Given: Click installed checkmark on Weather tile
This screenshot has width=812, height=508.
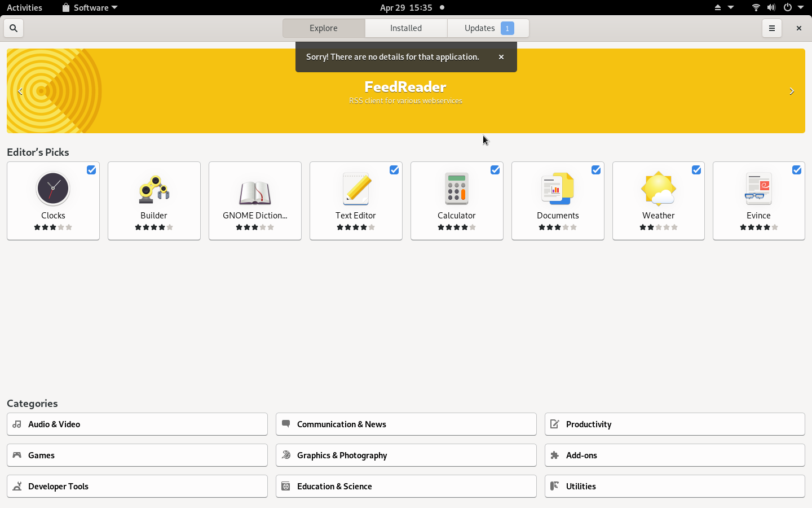Looking at the screenshot, I should 696,170.
